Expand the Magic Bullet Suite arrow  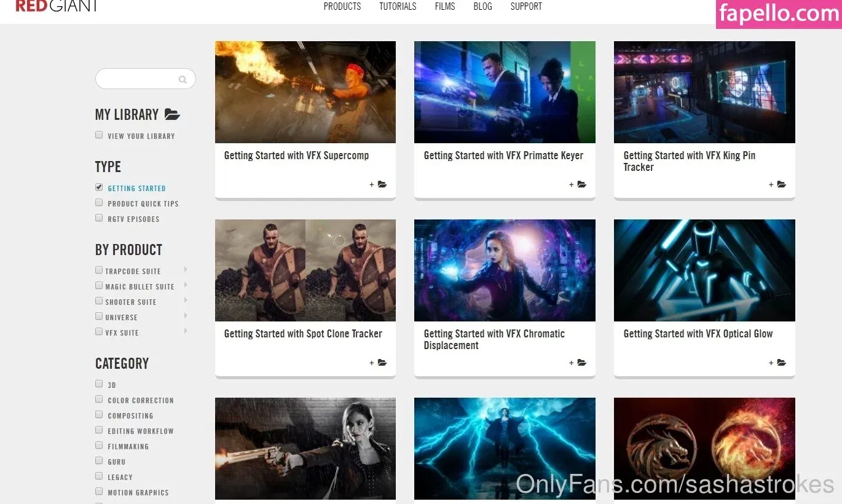186,285
